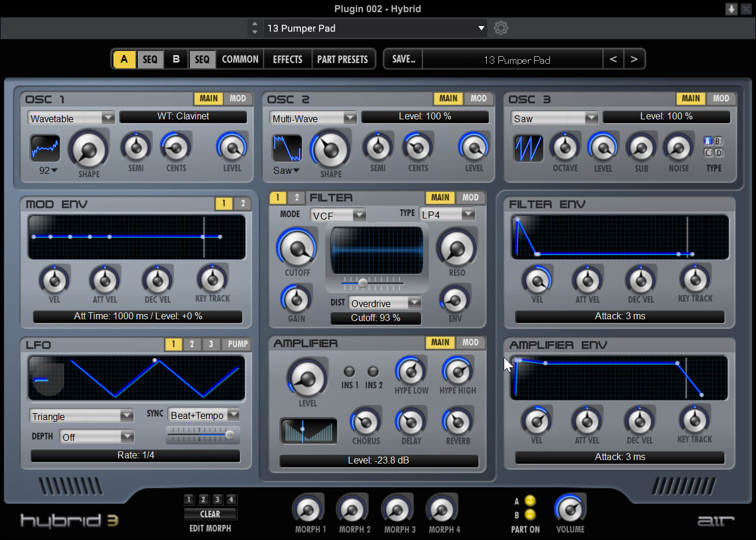Go to previous preset arrow
756x540 pixels.
coord(613,59)
